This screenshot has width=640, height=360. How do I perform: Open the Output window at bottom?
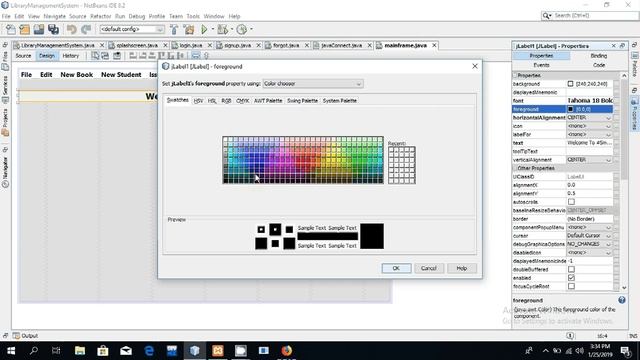coord(25,336)
